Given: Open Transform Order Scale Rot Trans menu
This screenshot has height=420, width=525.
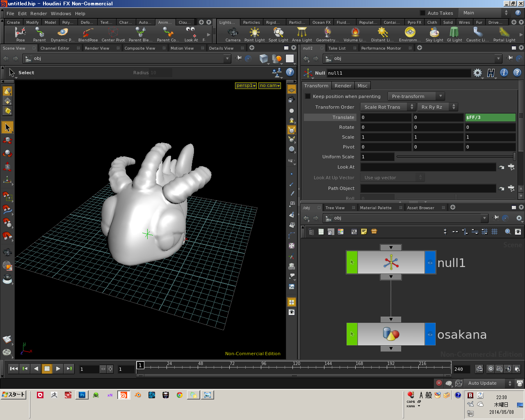Looking at the screenshot, I should click(388, 107).
